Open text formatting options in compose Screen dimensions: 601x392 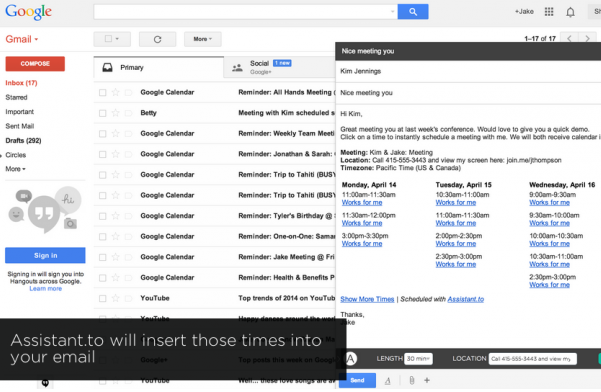coord(388,381)
